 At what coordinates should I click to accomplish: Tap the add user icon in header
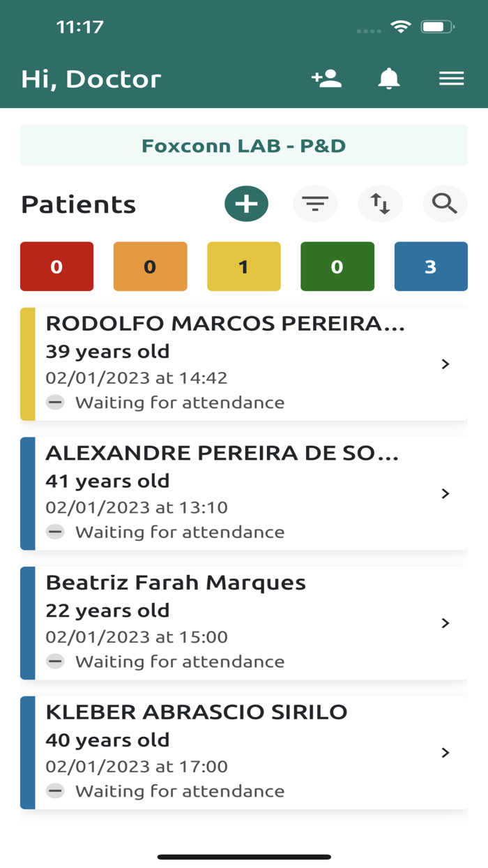(x=326, y=78)
